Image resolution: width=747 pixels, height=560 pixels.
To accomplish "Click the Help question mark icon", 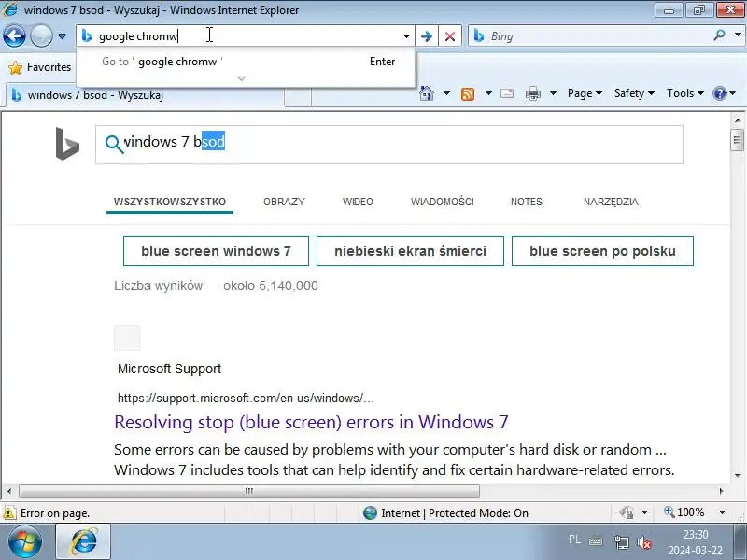I will pos(719,93).
